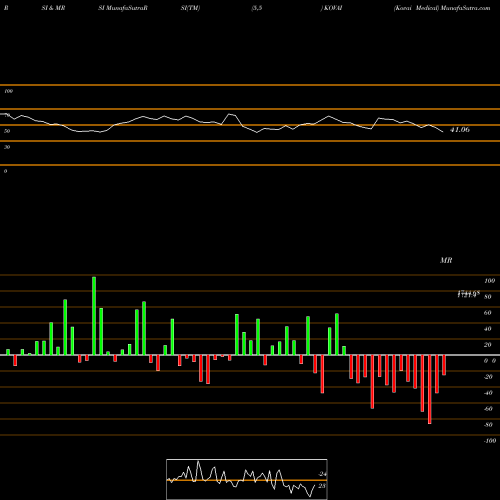Click the -24 value in the mini chart

tap(322, 474)
